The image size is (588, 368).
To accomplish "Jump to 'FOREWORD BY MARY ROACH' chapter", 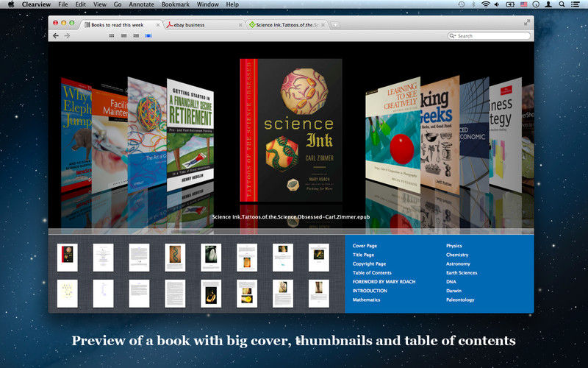I will (384, 282).
